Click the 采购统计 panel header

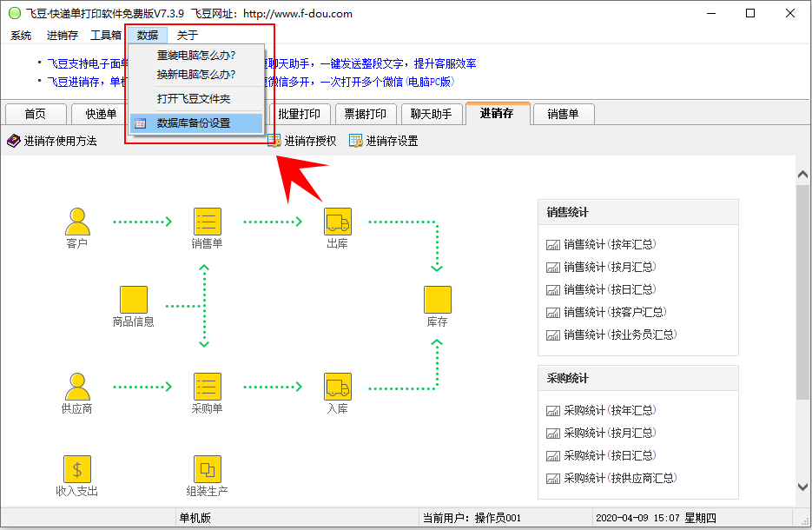pos(638,378)
